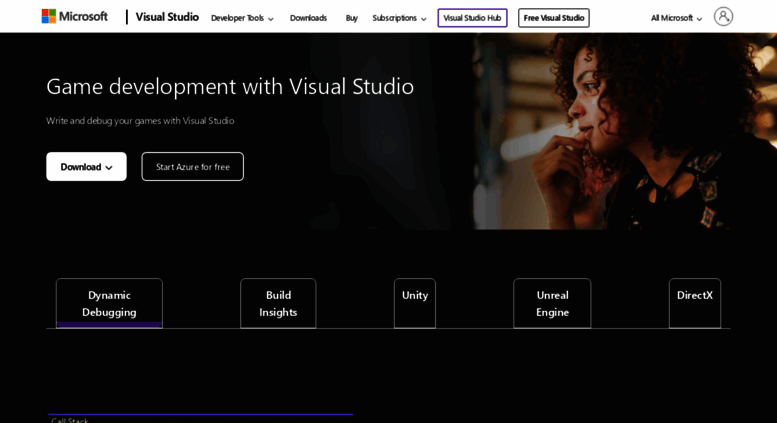Click Start Azure for free

pos(192,167)
